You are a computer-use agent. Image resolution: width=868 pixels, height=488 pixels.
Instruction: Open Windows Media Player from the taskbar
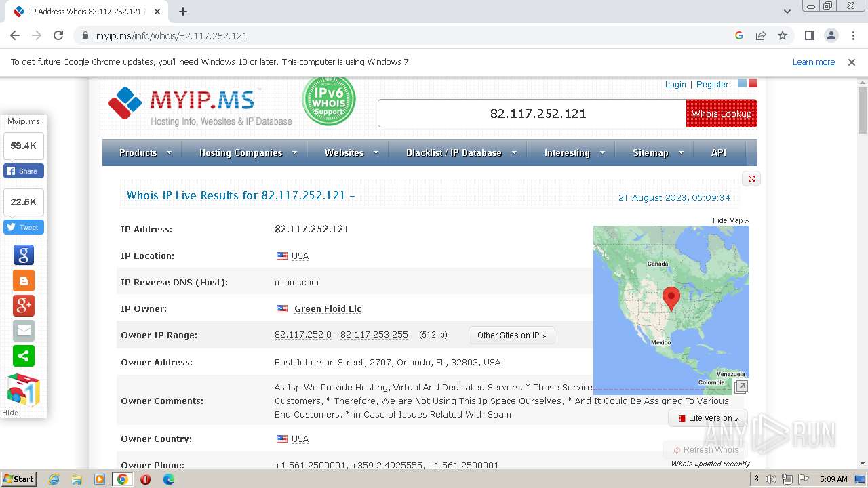point(100,479)
